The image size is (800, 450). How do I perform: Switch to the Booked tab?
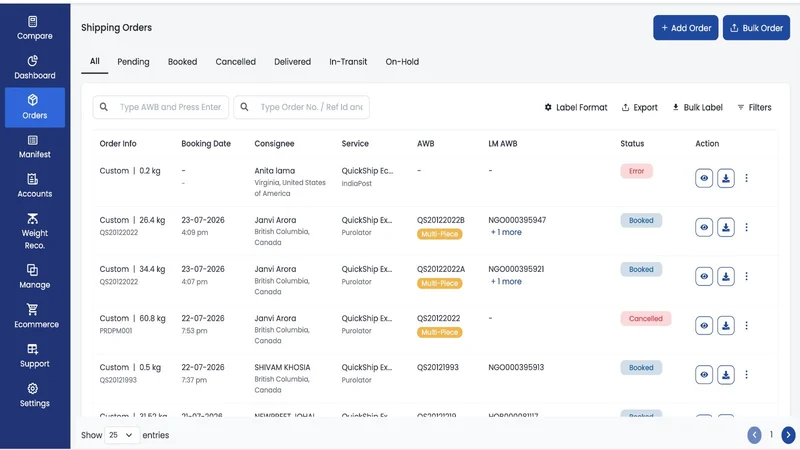pos(182,62)
